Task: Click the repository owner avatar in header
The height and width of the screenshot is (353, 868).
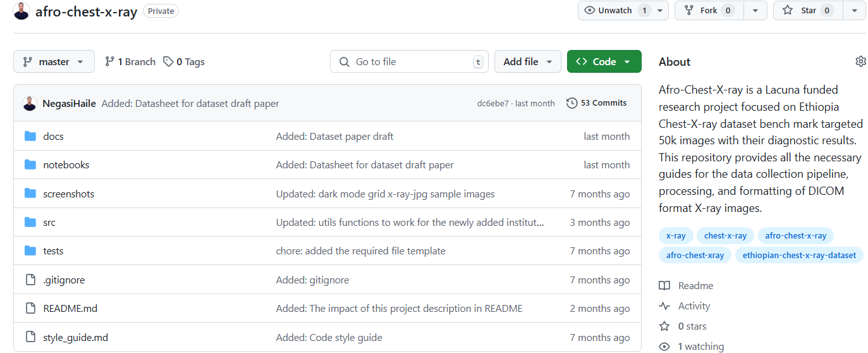Action: (21, 11)
